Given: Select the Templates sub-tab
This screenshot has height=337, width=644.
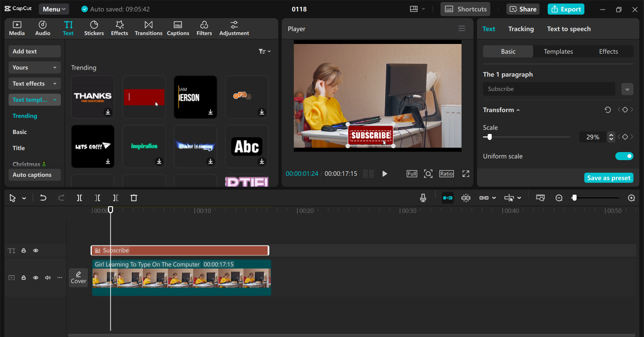Looking at the screenshot, I should [558, 51].
